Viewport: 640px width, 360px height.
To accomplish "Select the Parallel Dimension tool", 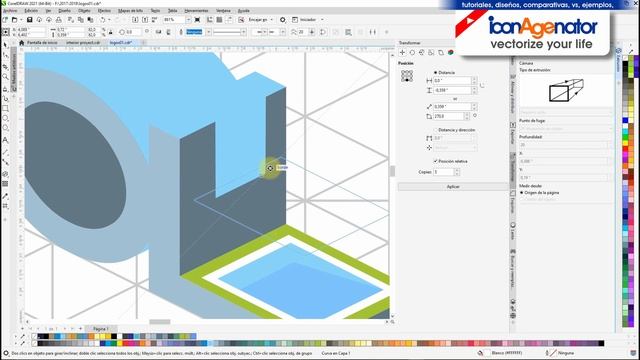I will click(x=5, y=152).
